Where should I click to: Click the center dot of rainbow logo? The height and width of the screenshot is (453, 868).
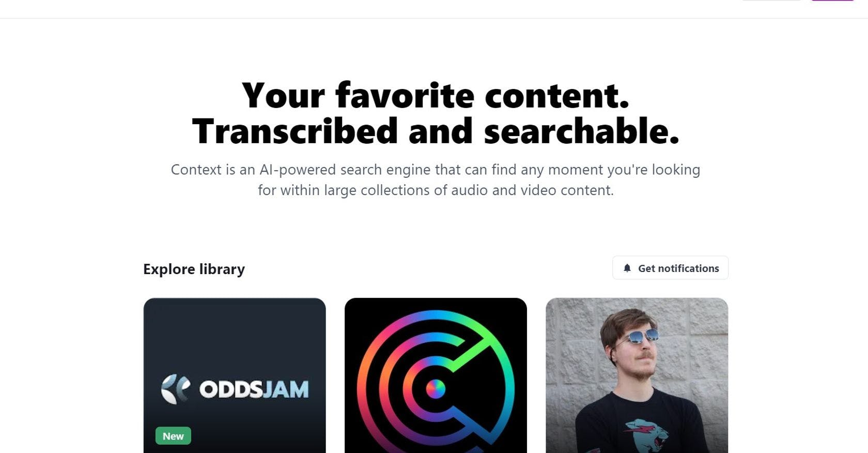[x=436, y=389]
